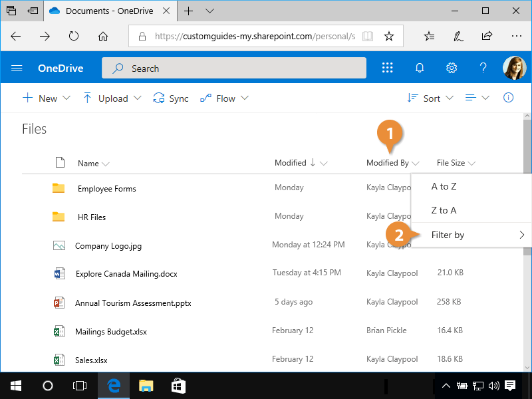Click the browser Back arrow
This screenshot has height=399, width=532.
pos(15,36)
